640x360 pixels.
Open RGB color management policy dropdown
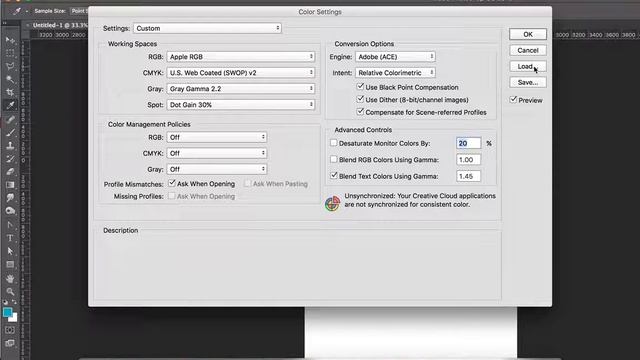click(217, 137)
